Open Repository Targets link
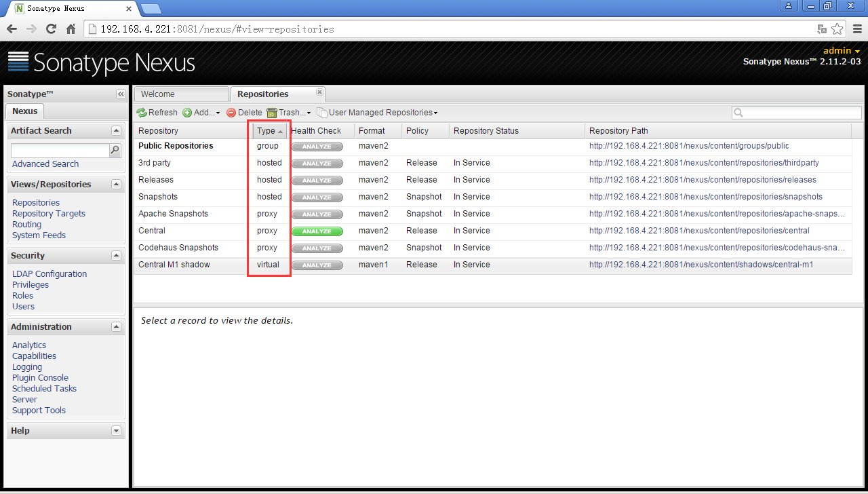The width and height of the screenshot is (868, 494). coord(49,214)
